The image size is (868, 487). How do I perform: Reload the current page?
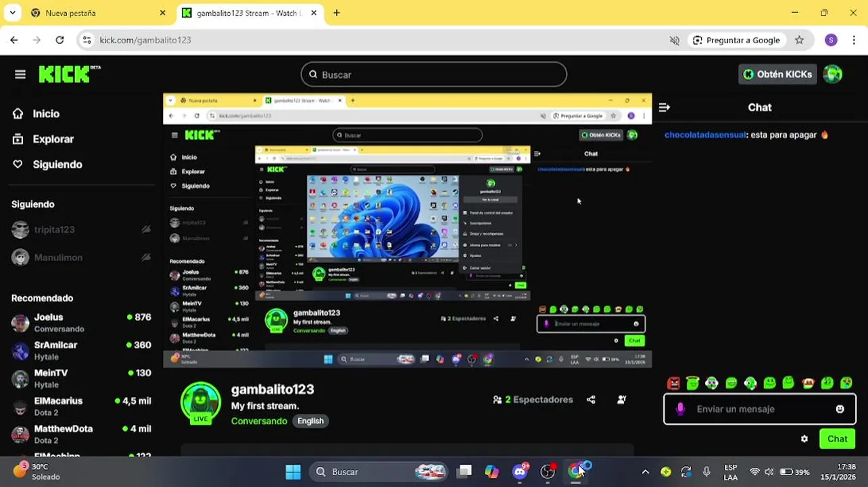click(x=59, y=40)
